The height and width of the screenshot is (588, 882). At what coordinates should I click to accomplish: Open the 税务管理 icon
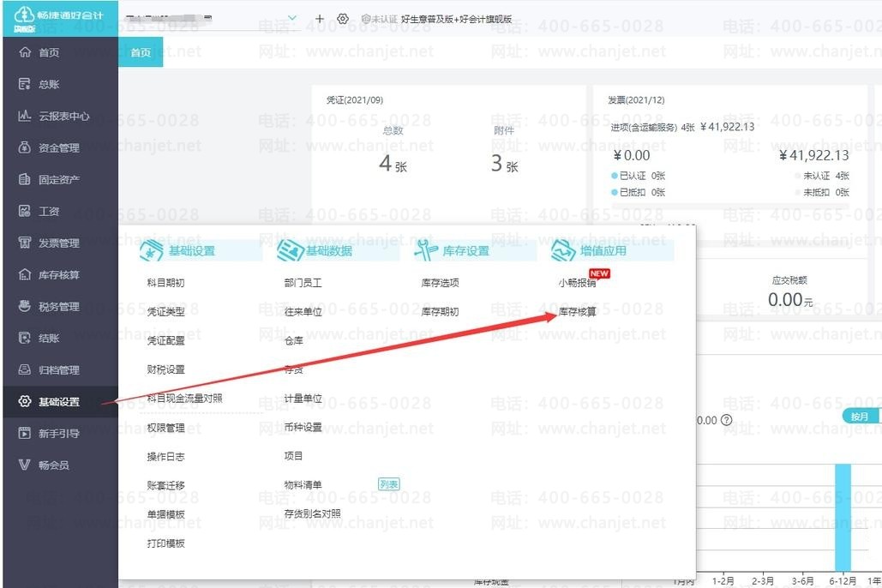tap(25, 306)
